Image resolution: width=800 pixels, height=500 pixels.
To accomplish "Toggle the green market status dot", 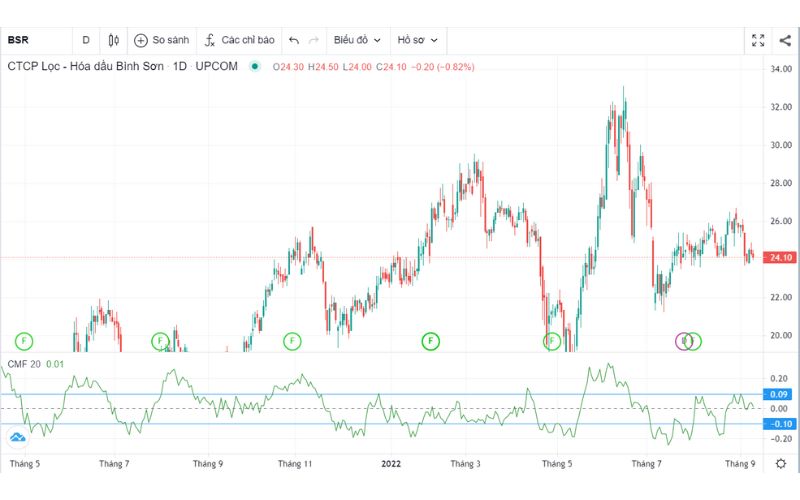I will click(x=255, y=67).
